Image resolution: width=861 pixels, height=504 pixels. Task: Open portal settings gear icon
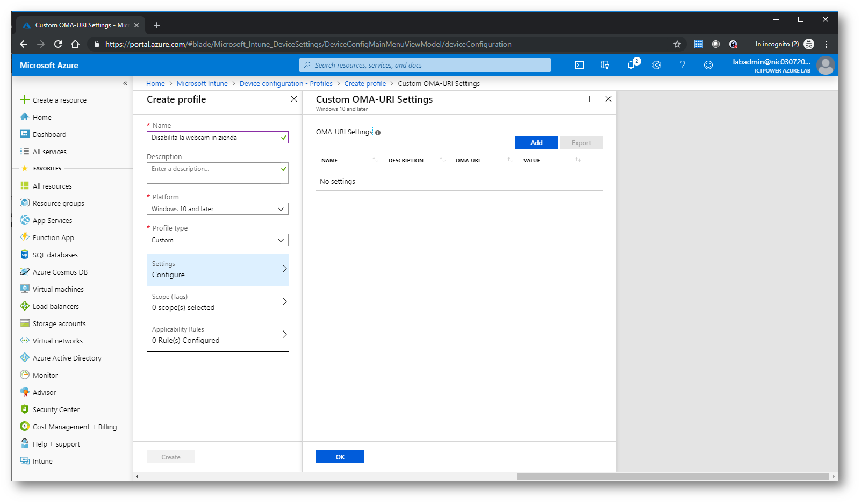pyautogui.click(x=657, y=65)
